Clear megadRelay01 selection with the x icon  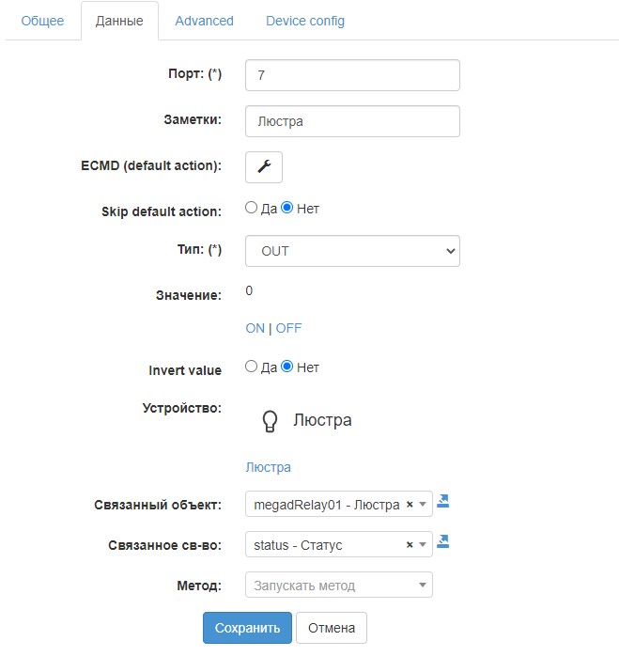coord(410,505)
